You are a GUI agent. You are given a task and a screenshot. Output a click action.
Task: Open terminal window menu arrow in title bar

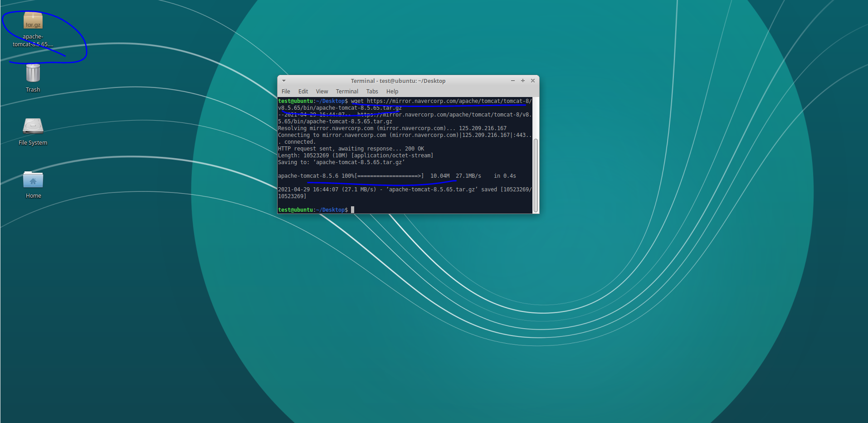(284, 81)
